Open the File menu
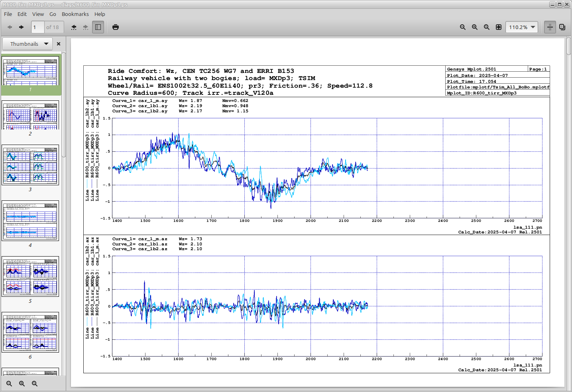Screen dimensions: 572x392 [x=8, y=14]
